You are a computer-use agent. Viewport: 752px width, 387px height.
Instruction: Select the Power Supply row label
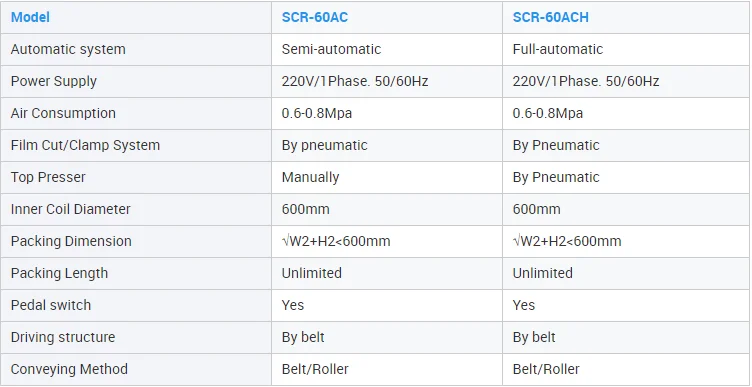tap(54, 82)
